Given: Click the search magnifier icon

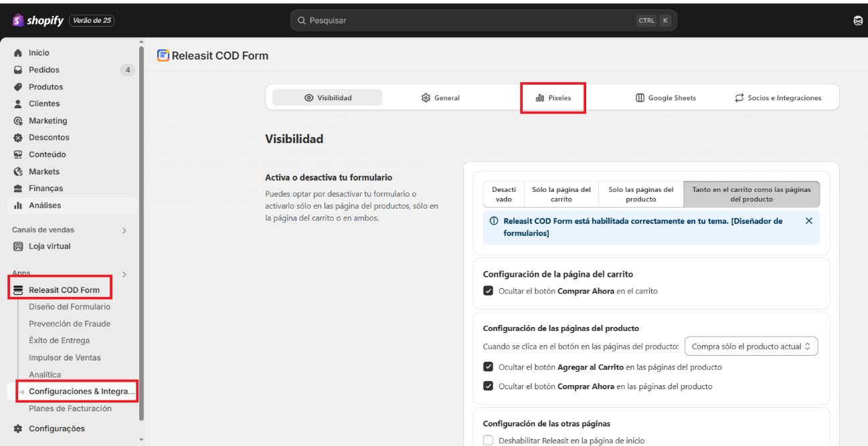Looking at the screenshot, I should [x=302, y=21].
